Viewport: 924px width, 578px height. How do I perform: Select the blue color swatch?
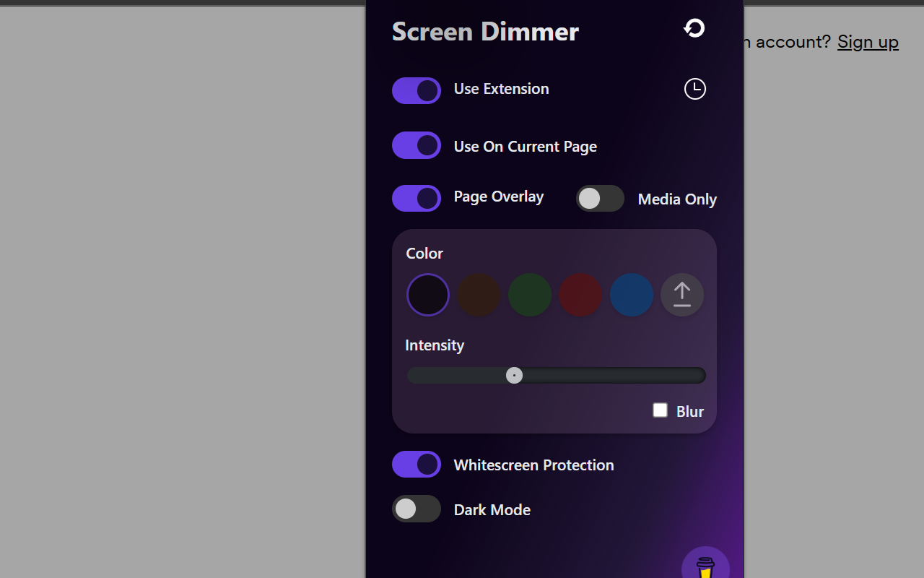pyautogui.click(x=632, y=295)
